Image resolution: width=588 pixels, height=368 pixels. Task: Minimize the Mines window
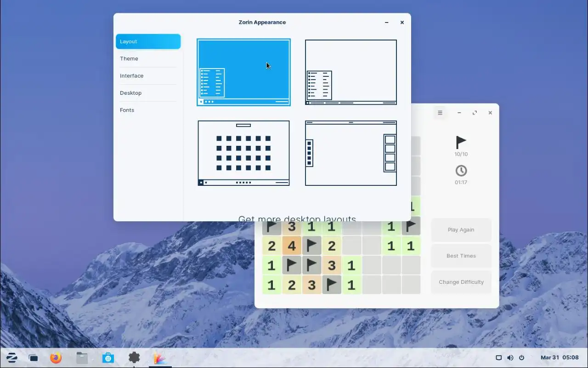(459, 113)
